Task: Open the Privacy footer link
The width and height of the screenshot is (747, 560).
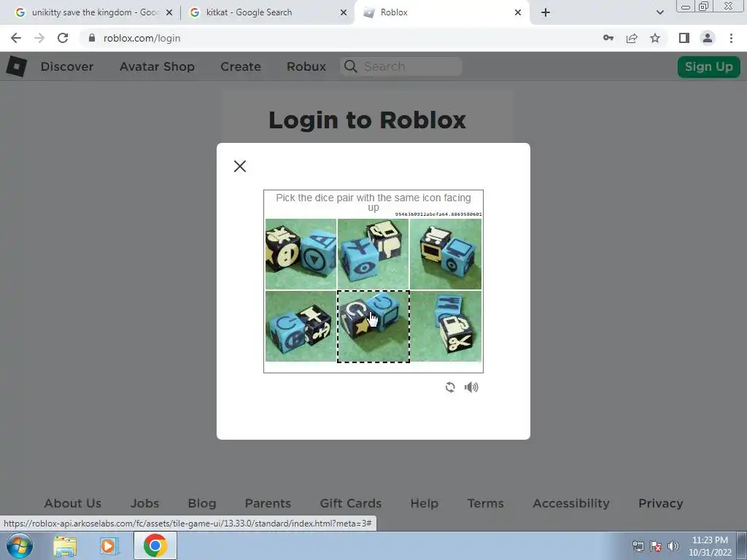Action: 660,503
